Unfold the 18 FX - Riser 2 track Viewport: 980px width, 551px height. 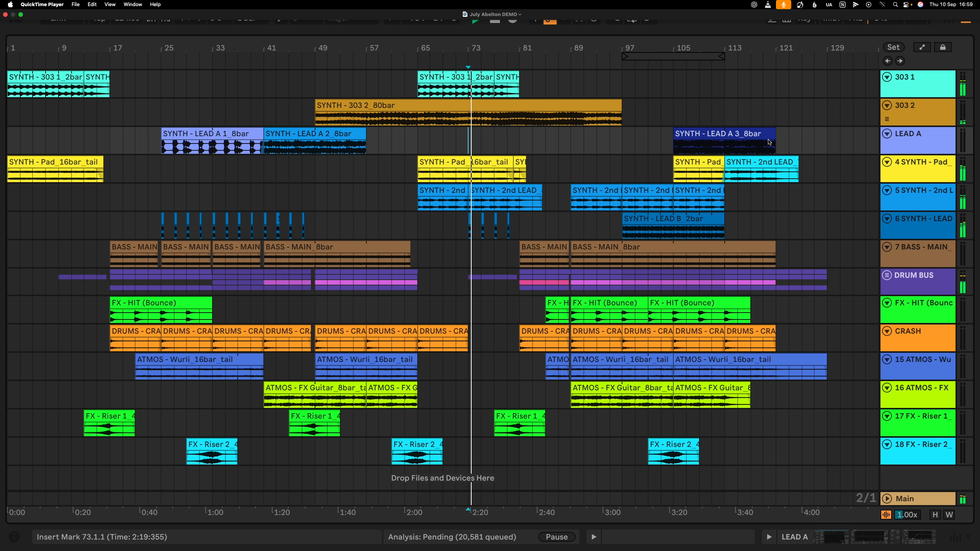click(x=887, y=444)
